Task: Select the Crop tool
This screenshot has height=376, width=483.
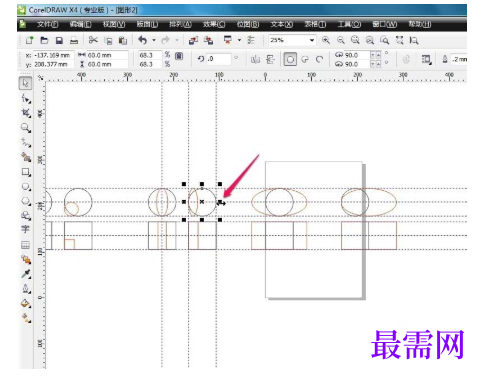Action: [26, 113]
